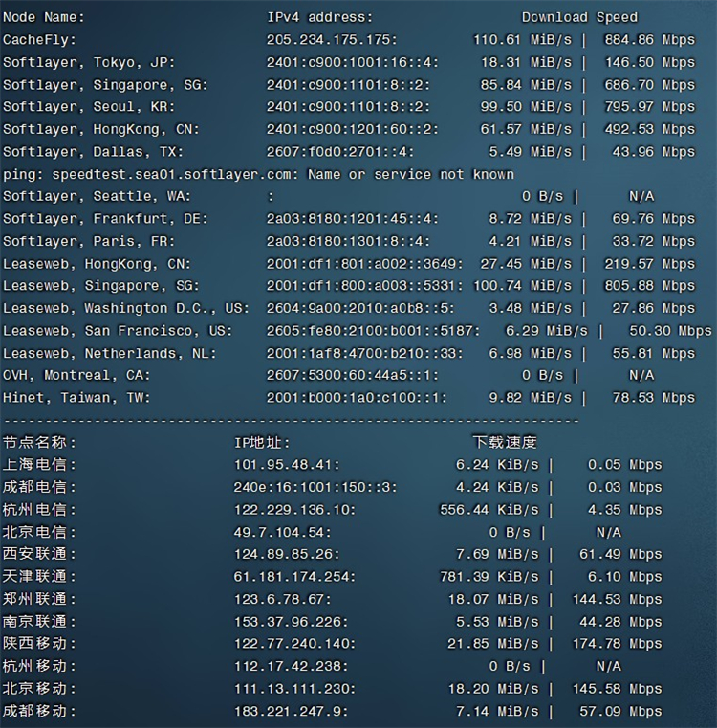Select the '成都电信:' row label
Image resolution: width=717 pixels, height=728 pixels.
pos(39,488)
